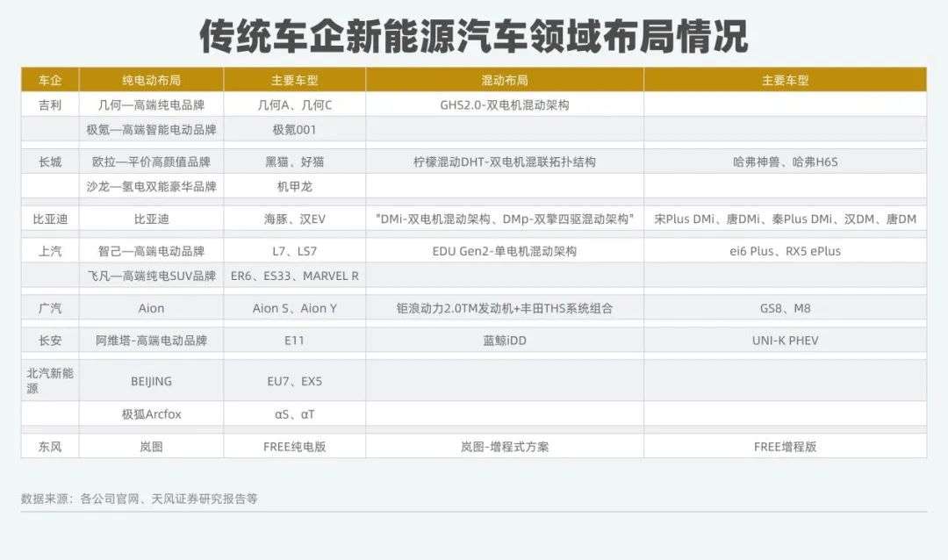Click the 岚图-增程式方案 cell
948x560 pixels.
[504, 446]
